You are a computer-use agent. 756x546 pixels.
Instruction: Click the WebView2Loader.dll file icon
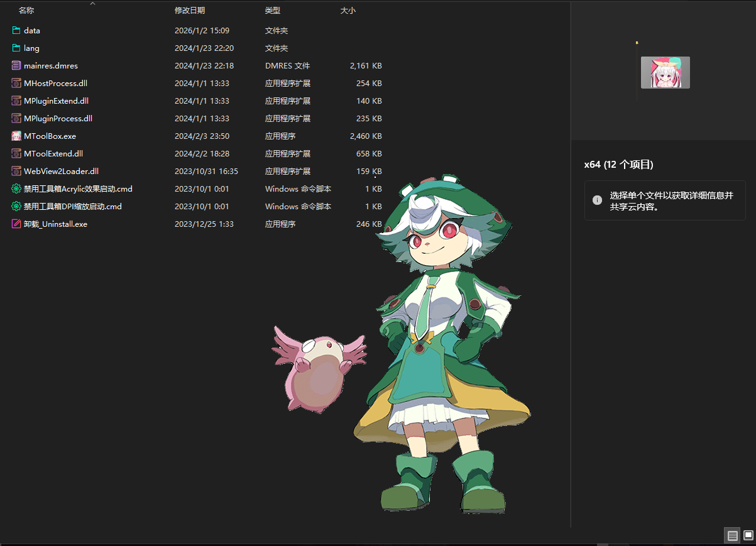(16, 171)
